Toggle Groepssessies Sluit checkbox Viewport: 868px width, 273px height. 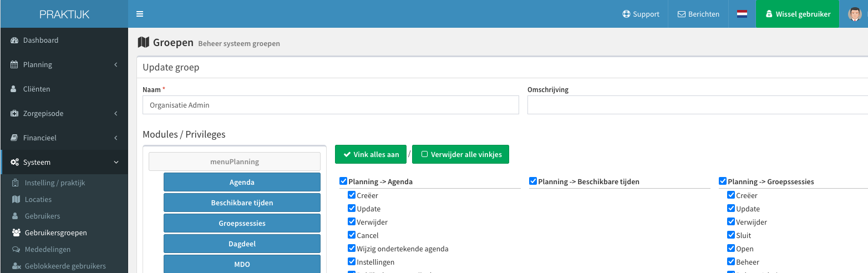[731, 235]
